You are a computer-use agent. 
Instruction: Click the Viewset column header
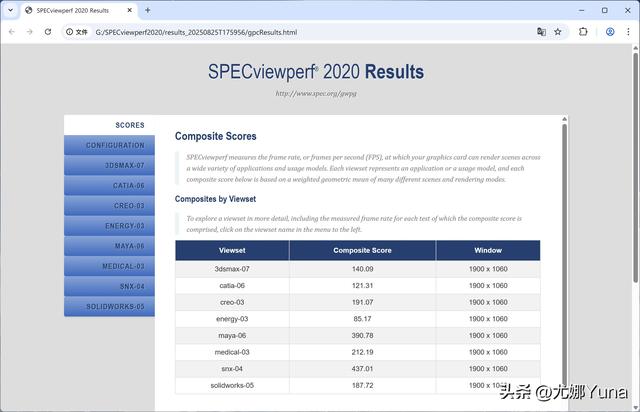(232, 250)
